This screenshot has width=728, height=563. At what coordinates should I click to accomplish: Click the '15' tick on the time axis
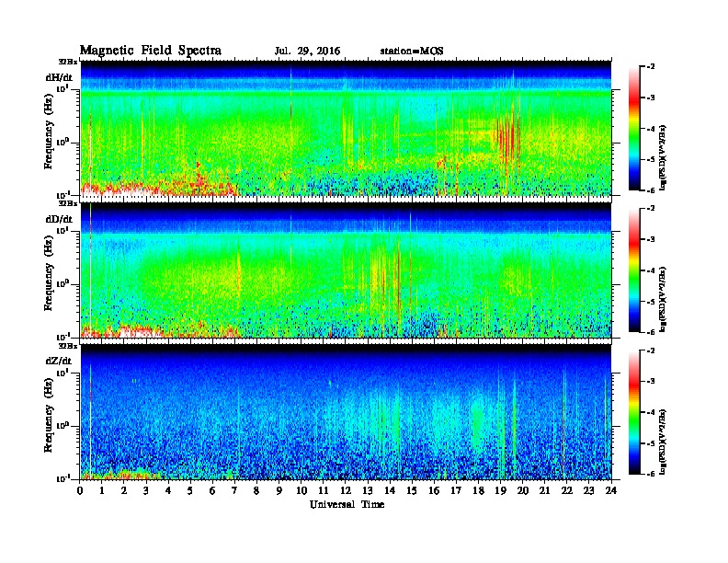[x=412, y=490]
